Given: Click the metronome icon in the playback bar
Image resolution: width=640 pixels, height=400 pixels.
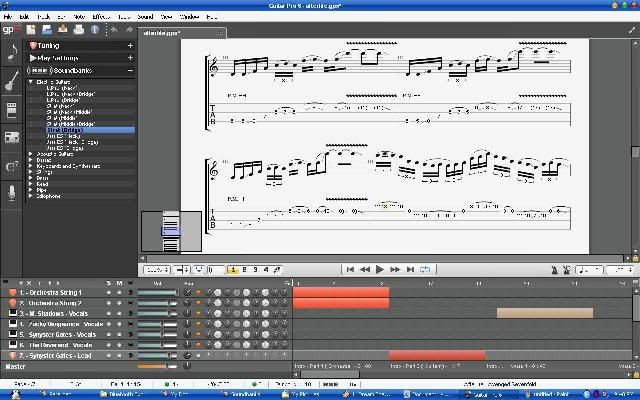Looking at the screenshot, I should pos(555,270).
